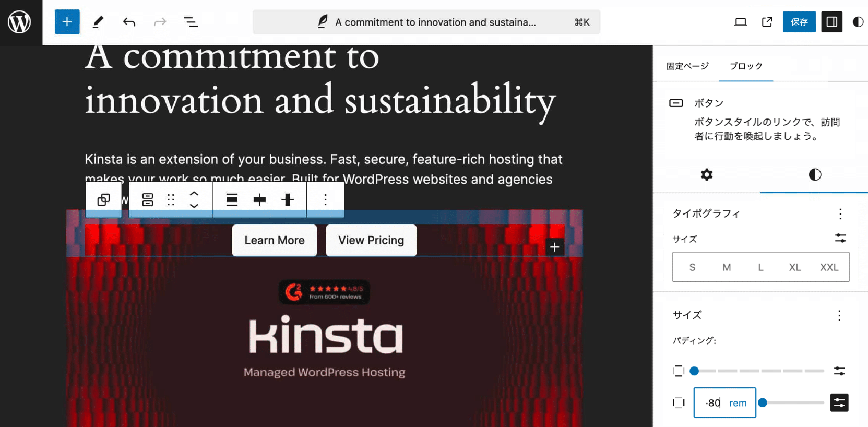Open the align block option
This screenshot has width=868, height=427.
pos(232,199)
